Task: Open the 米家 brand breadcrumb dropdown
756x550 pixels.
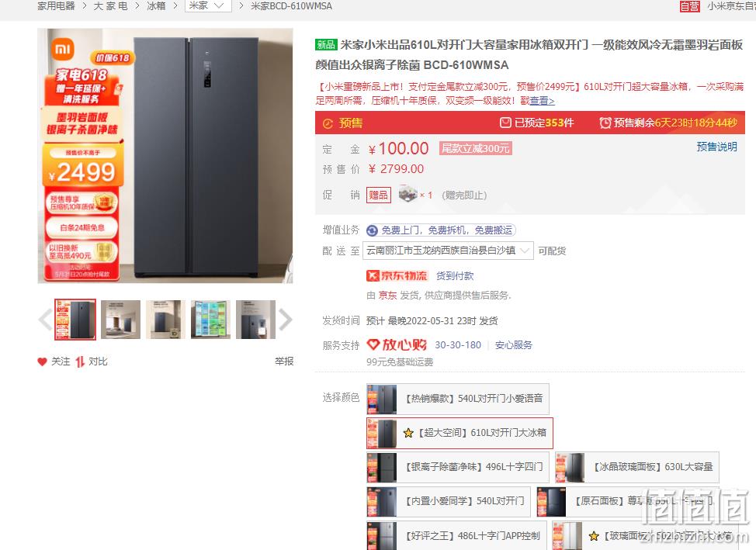Action: click(x=208, y=5)
